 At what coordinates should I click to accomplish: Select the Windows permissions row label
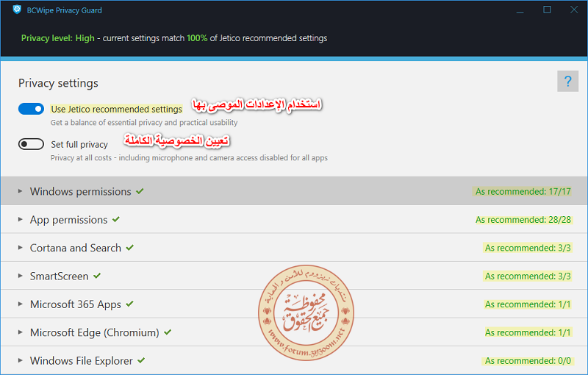pos(81,192)
